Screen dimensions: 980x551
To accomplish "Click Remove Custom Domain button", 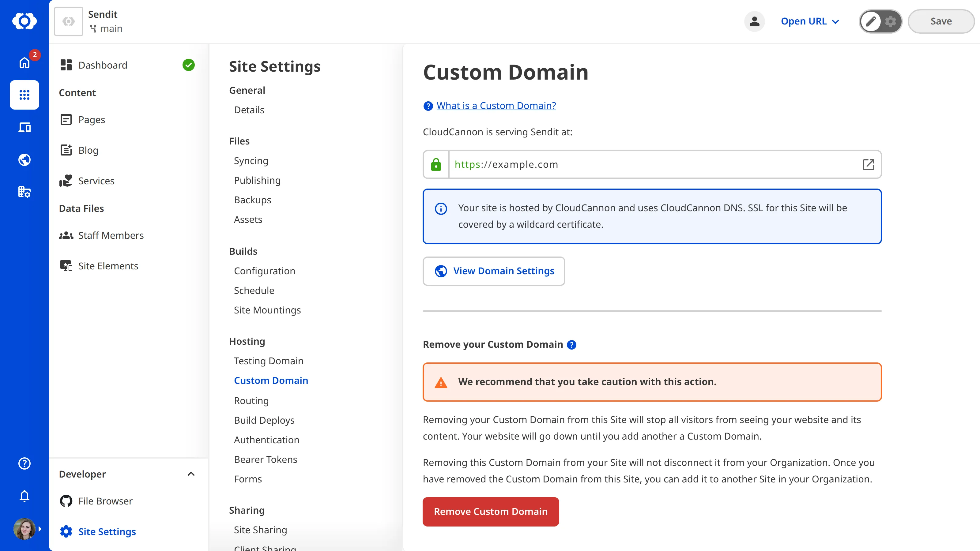I will (491, 512).
